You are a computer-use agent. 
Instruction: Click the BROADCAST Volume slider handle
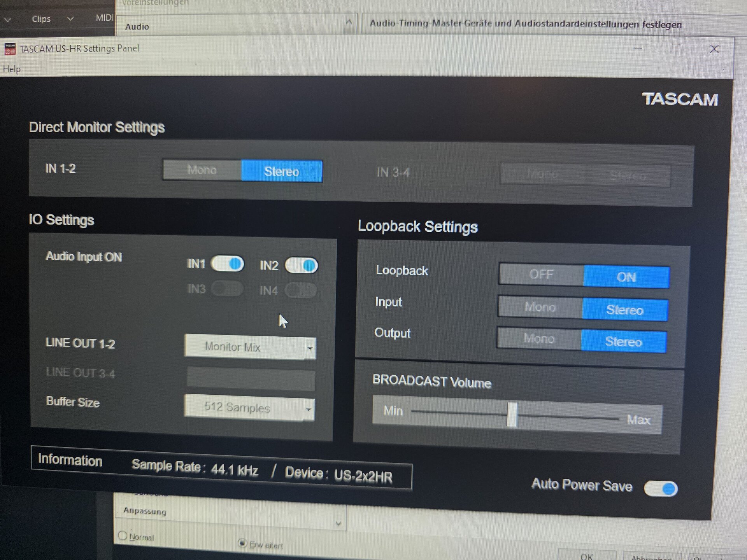click(512, 415)
